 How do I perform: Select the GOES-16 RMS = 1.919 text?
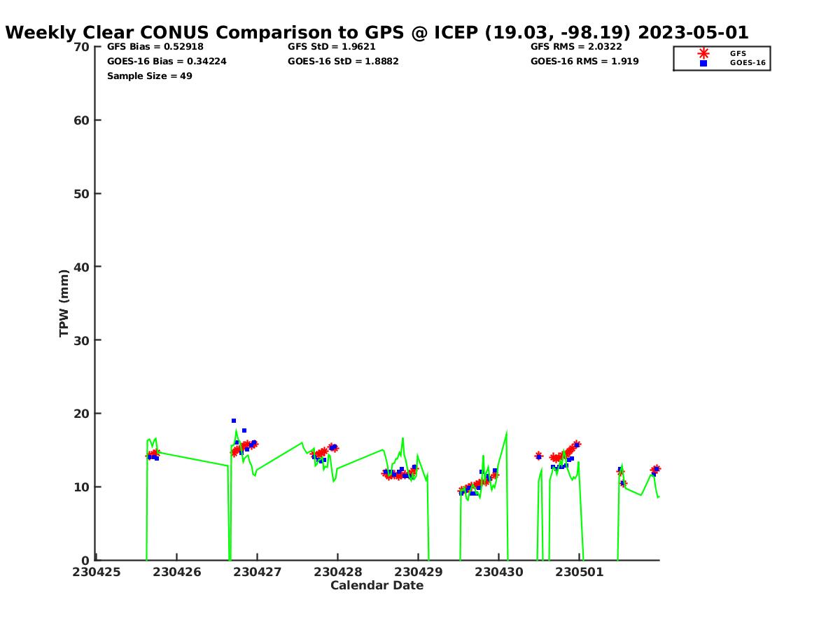(x=584, y=62)
